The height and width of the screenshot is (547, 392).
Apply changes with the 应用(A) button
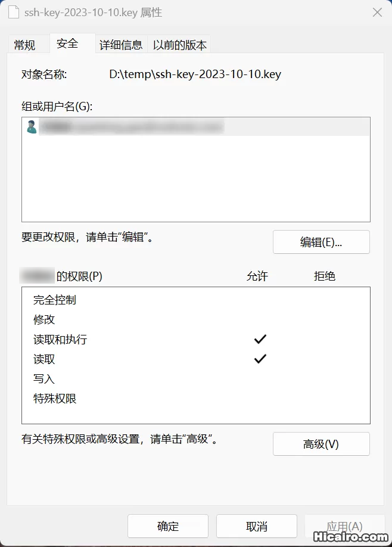pos(344,526)
